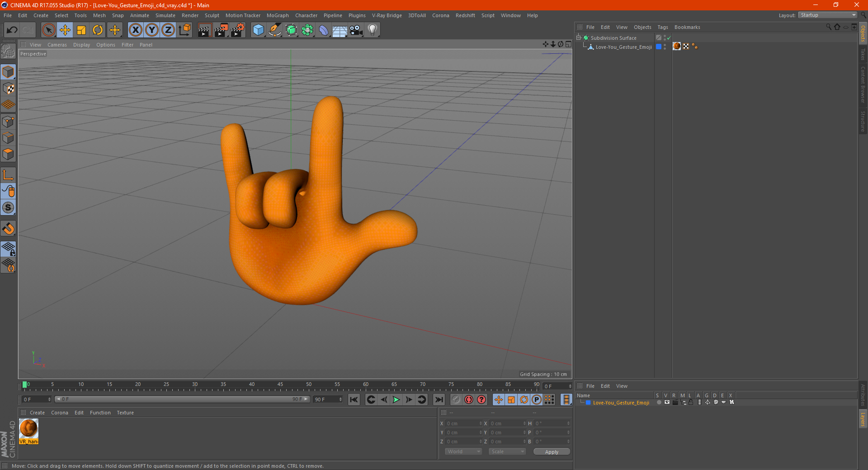The height and width of the screenshot is (470, 868).
Task: Open the Deformer objects icon
Action: tap(324, 30)
